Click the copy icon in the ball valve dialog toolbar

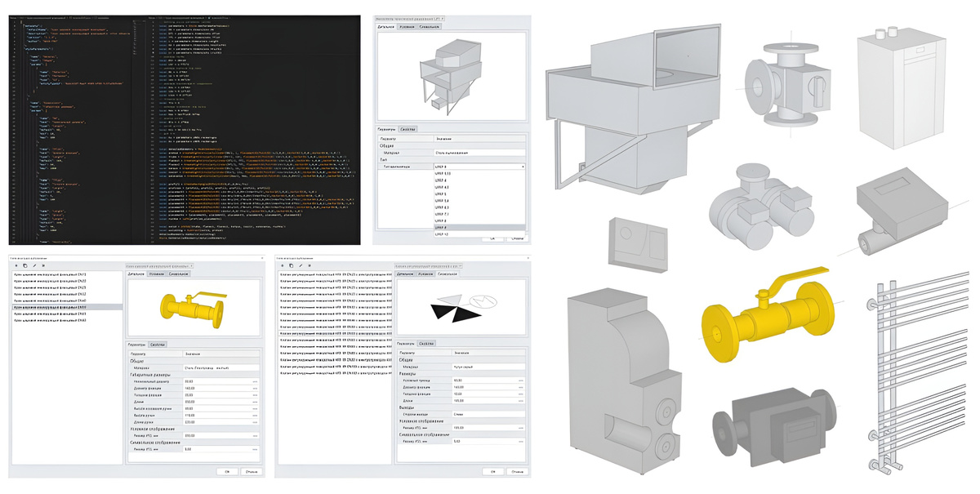(25, 265)
